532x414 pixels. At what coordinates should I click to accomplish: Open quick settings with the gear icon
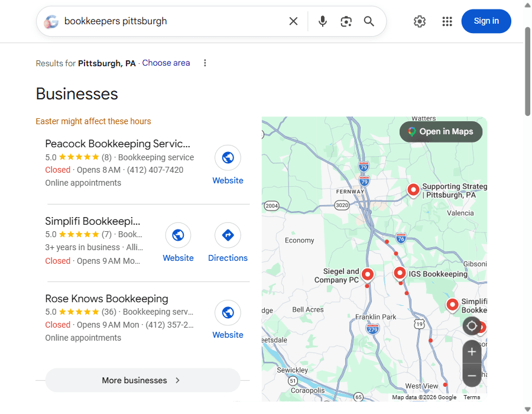click(420, 21)
